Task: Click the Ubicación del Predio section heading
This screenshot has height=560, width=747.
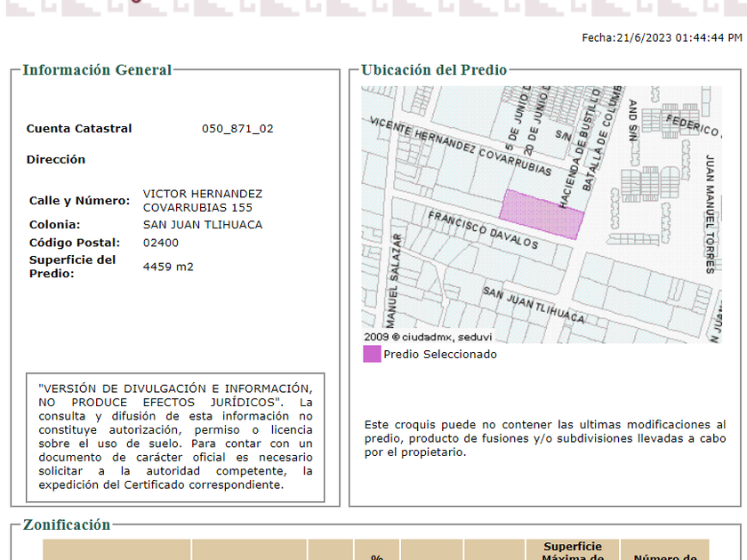Action: (434, 70)
